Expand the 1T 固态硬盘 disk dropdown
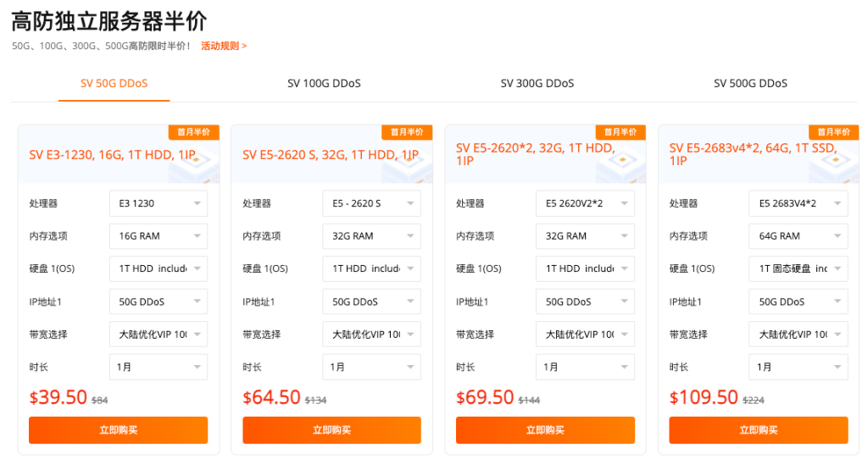Image resolution: width=868 pixels, height=459 pixels. 798,268
